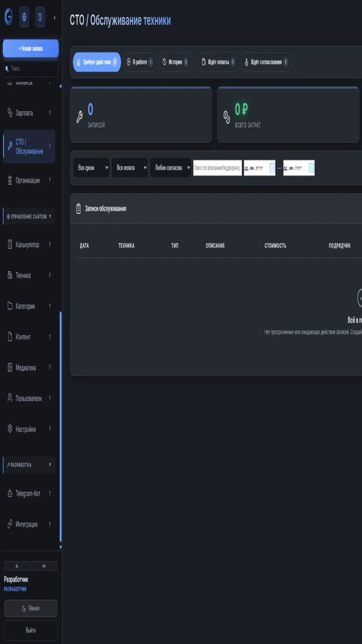362x644 pixels.
Task: Open the globe website icon
Action: [x=24, y=17]
